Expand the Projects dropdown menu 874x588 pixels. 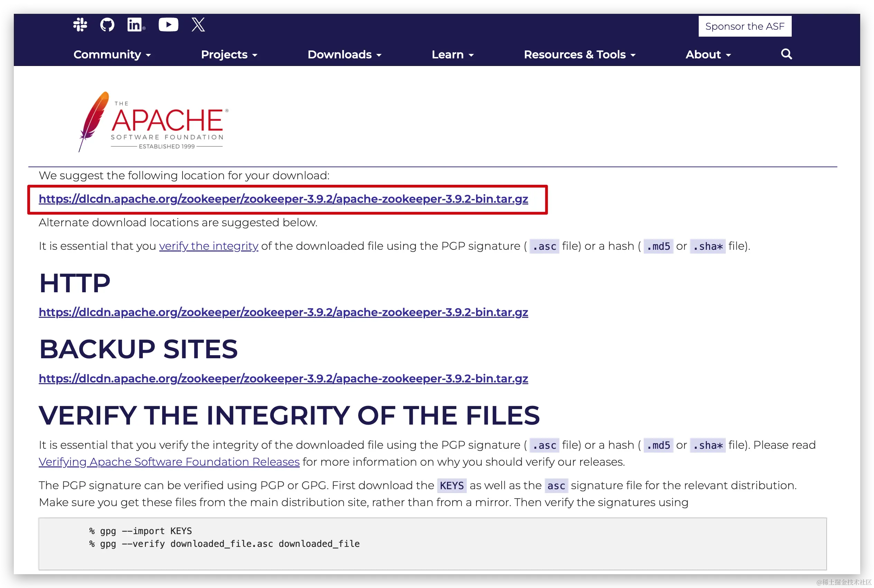(x=229, y=55)
